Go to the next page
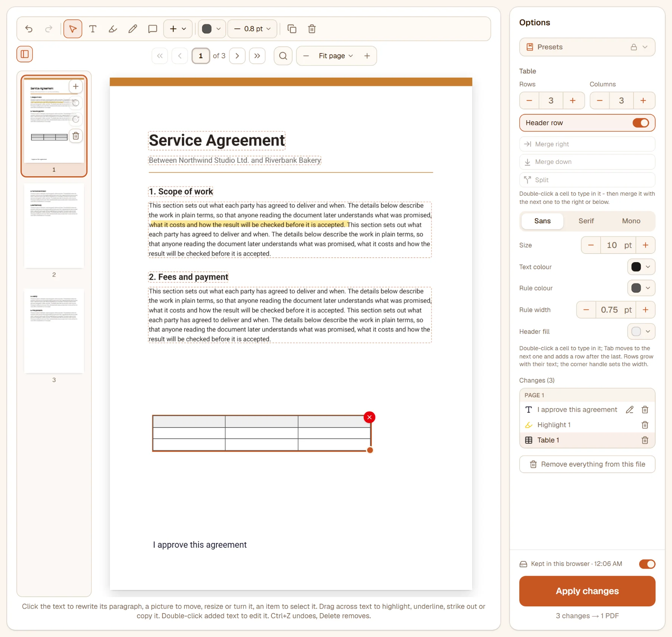This screenshot has width=672, height=637. coord(237,56)
